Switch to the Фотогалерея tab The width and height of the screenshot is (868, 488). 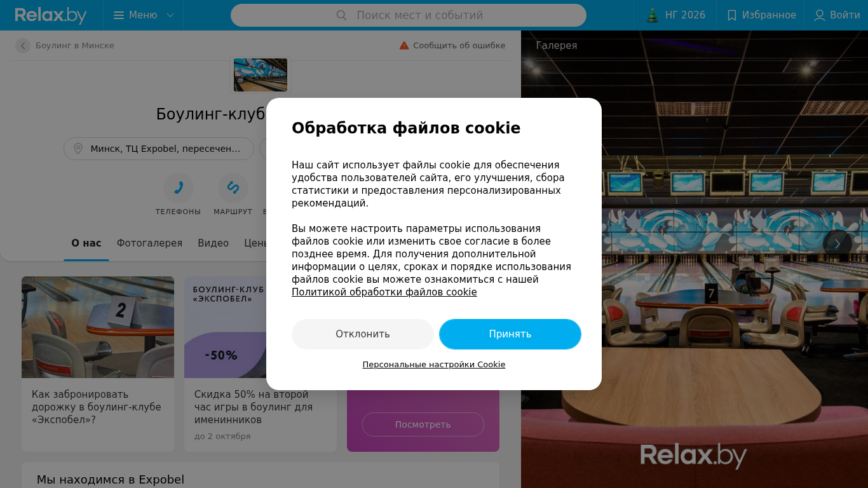pyautogui.click(x=149, y=243)
